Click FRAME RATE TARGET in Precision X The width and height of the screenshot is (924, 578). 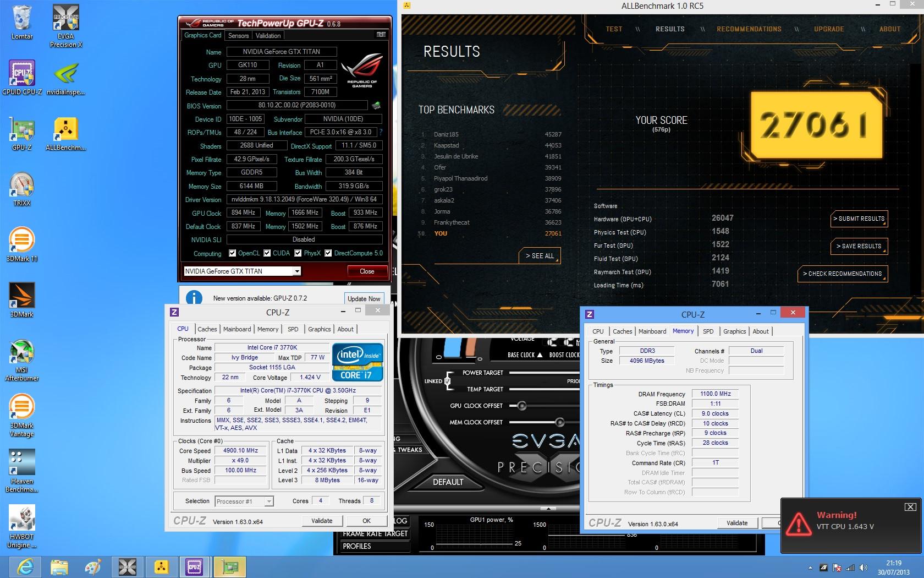[x=375, y=533]
